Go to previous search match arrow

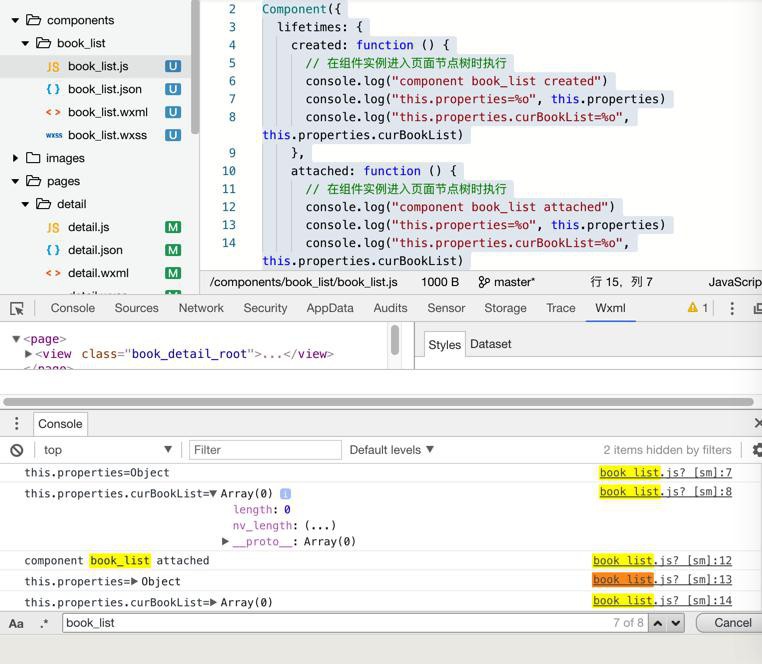tap(657, 623)
